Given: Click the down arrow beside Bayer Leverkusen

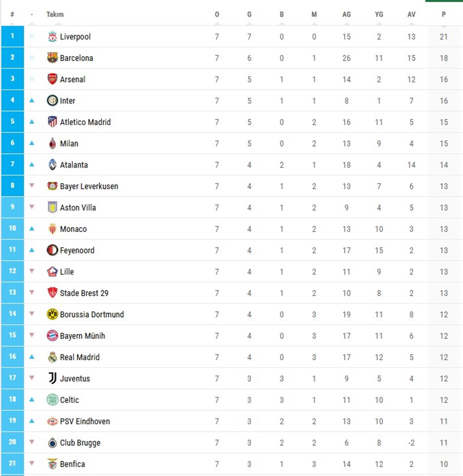Looking at the screenshot, I should 32,186.
